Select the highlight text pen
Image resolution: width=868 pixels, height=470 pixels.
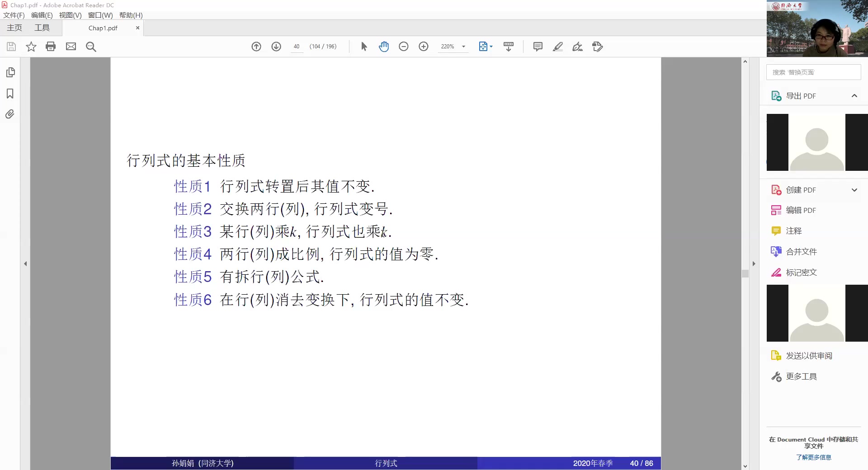[x=558, y=47]
